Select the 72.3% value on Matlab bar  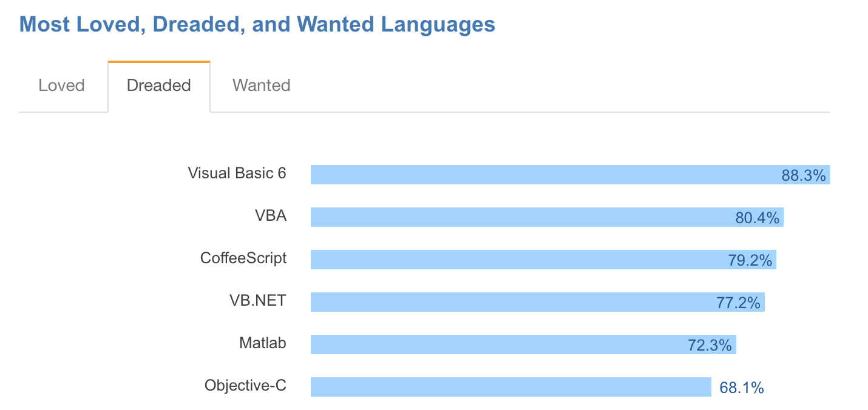710,346
